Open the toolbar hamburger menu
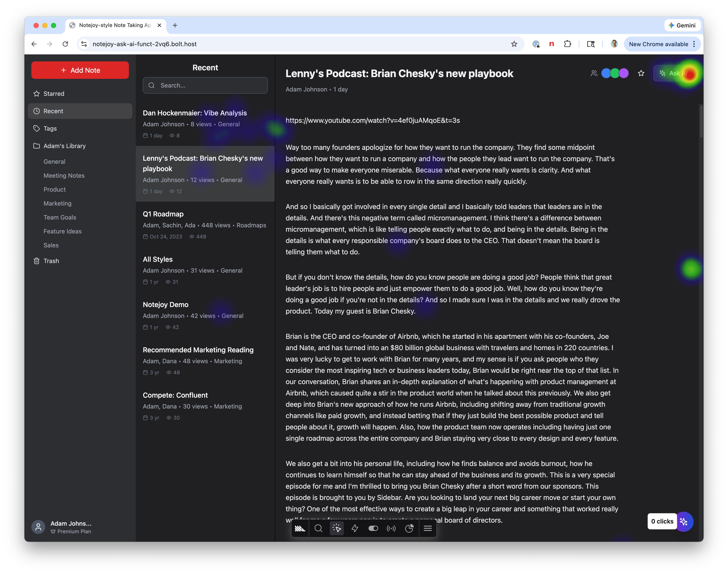The height and width of the screenshot is (574, 728). click(x=428, y=528)
